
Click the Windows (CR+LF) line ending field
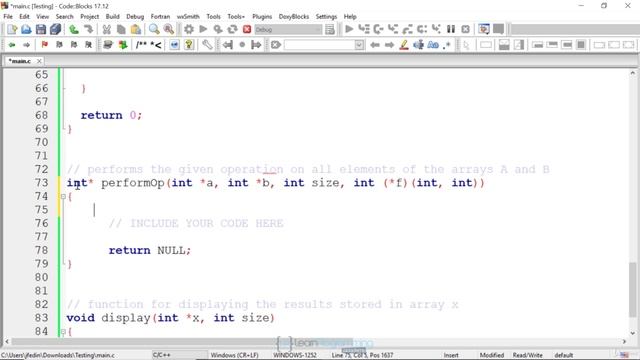[x=234, y=355]
